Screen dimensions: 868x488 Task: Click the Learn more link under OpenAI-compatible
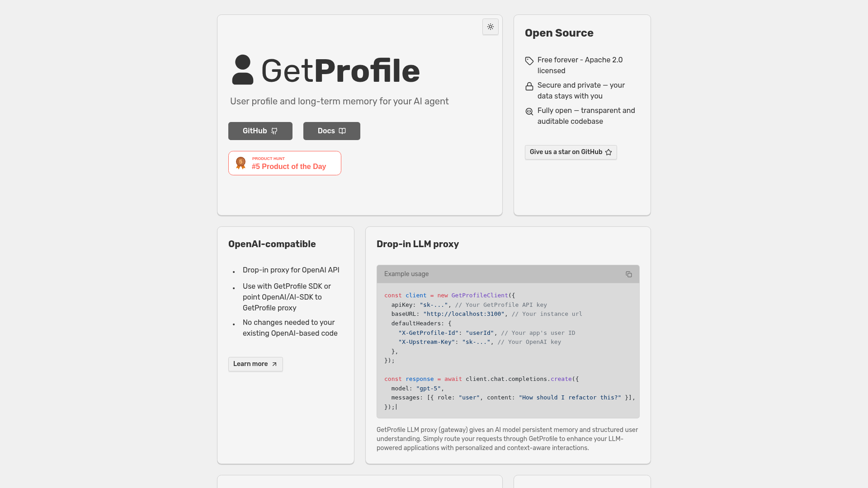click(x=255, y=364)
